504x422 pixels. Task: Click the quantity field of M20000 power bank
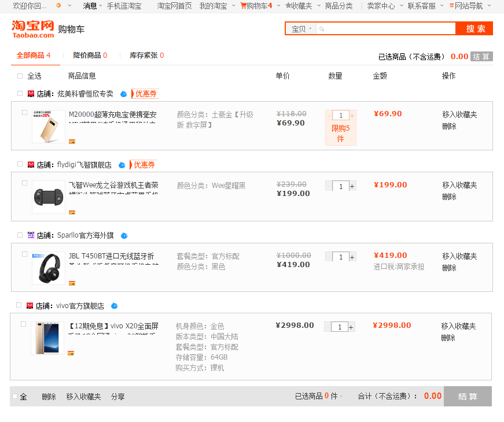[x=341, y=115]
